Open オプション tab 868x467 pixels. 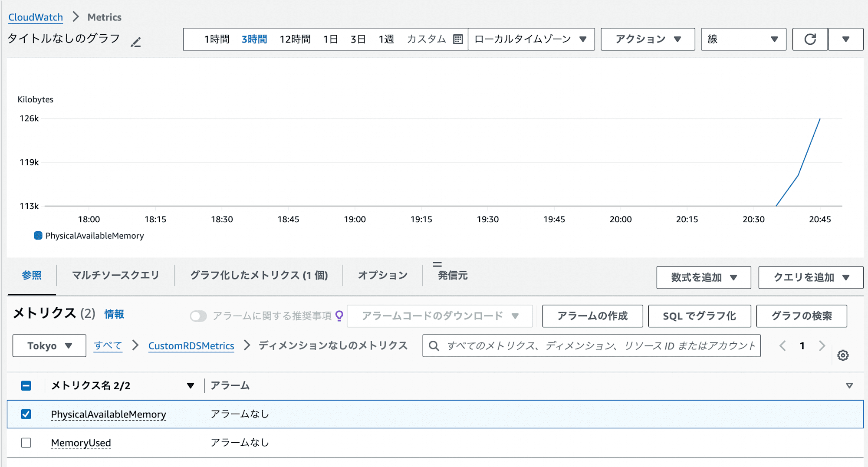coord(383,275)
